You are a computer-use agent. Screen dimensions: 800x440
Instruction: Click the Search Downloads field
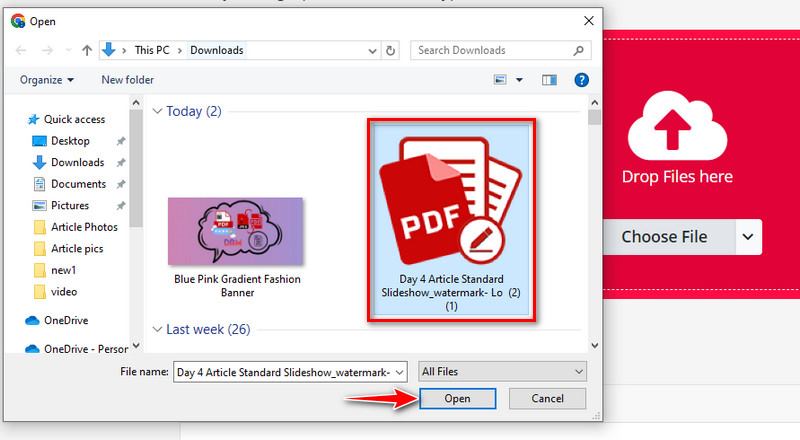coord(501,50)
